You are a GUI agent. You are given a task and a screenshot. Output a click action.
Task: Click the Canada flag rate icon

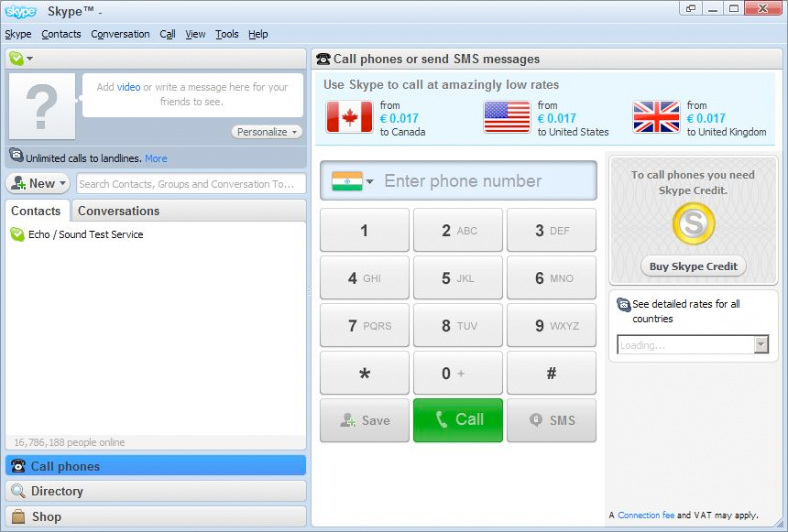(x=349, y=116)
